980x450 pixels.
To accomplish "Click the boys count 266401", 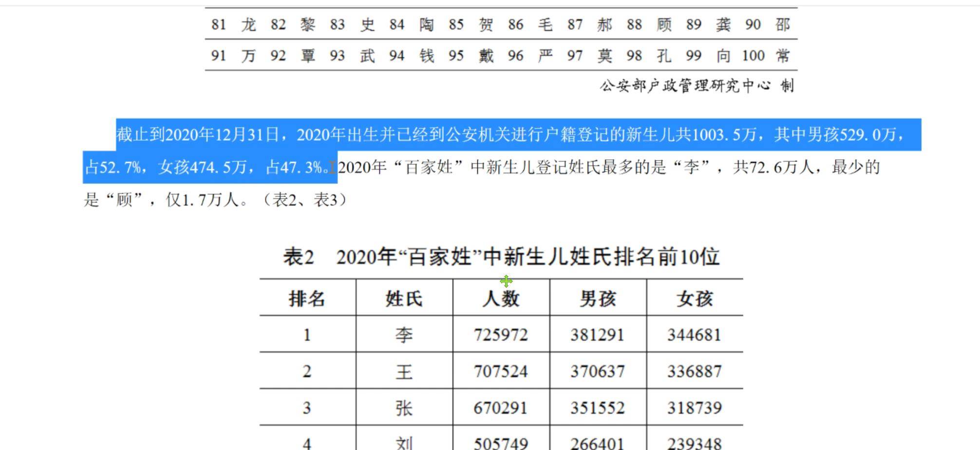I will point(598,443).
